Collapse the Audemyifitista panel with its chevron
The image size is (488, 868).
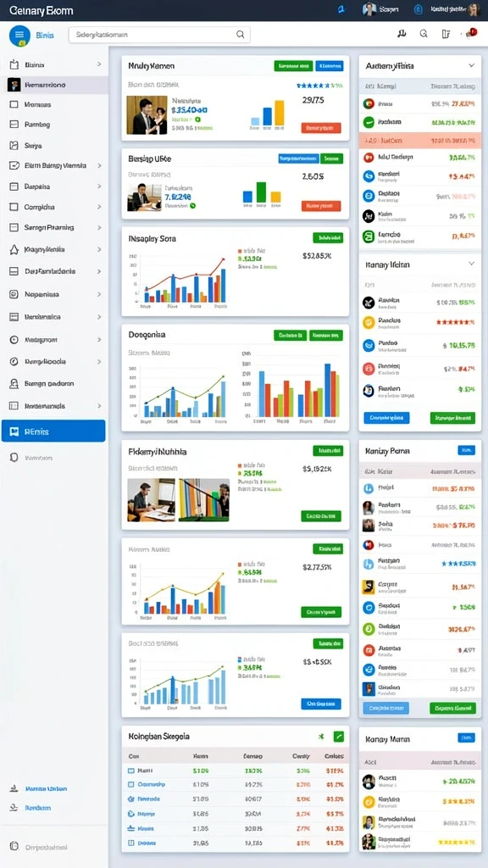(x=471, y=65)
